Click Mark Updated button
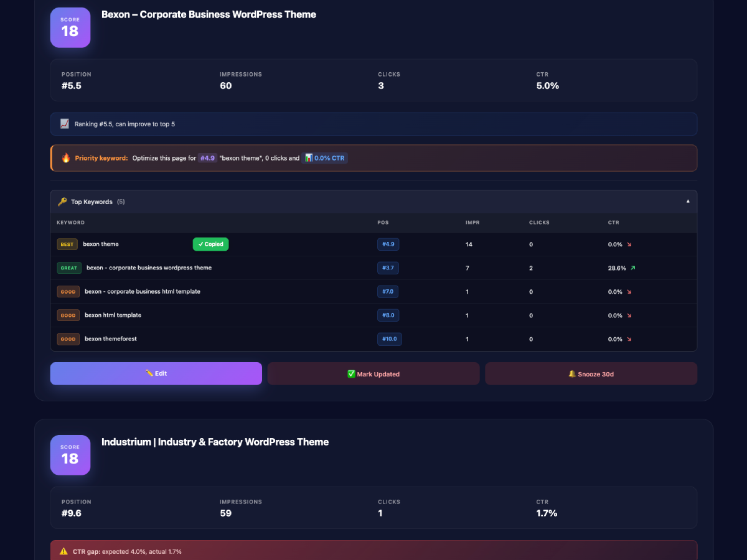 click(x=374, y=374)
